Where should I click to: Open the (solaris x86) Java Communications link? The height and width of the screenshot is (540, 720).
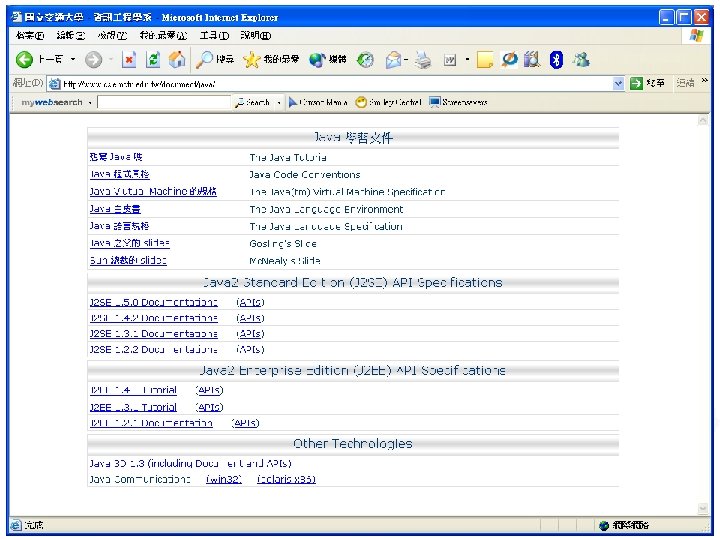click(286, 479)
